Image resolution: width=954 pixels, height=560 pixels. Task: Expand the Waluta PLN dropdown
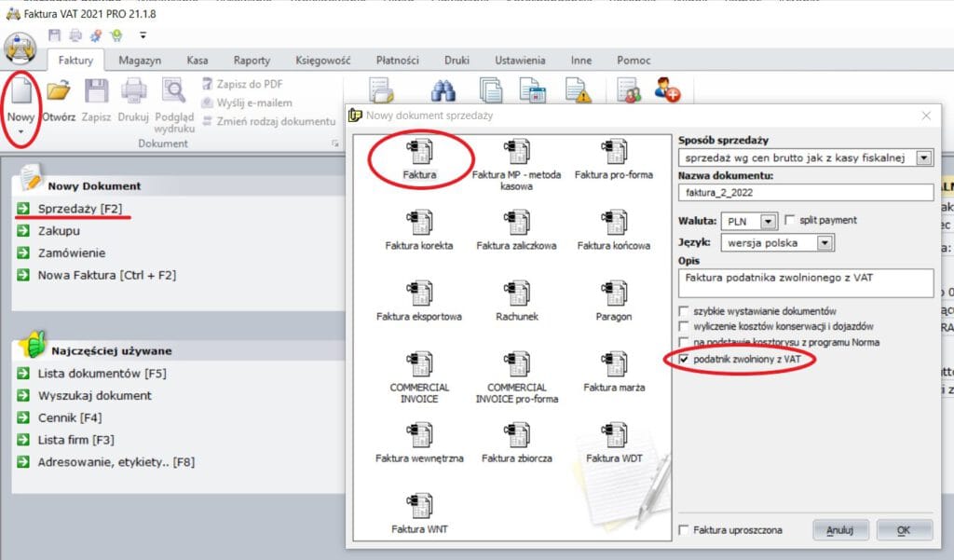(x=768, y=222)
